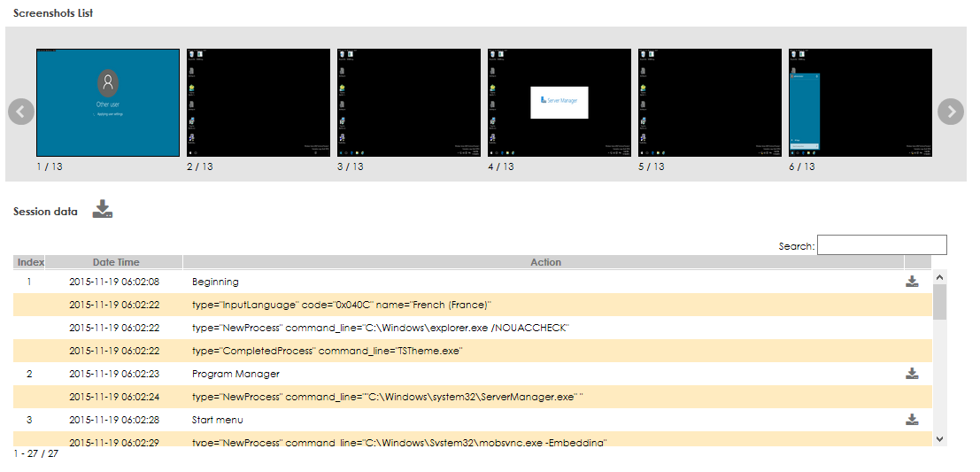
Task: Sort table by Index column header
Action: pos(30,262)
